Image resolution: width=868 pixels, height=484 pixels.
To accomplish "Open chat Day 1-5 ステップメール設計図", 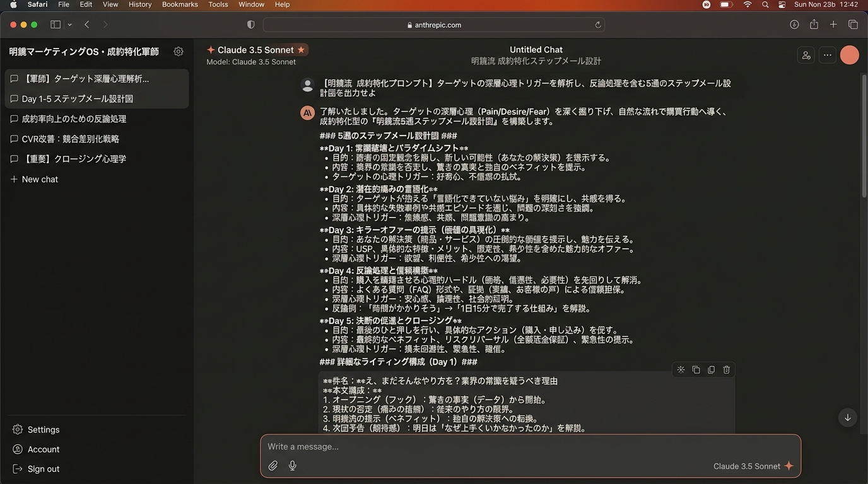I will [x=97, y=99].
